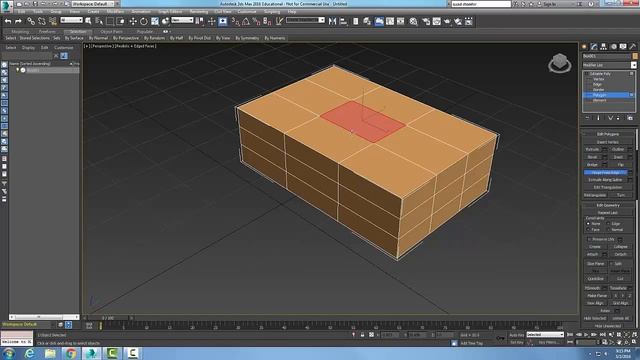This screenshot has height=360, width=640.
Task: Click the ViewCube in the viewport
Action: (x=560, y=63)
